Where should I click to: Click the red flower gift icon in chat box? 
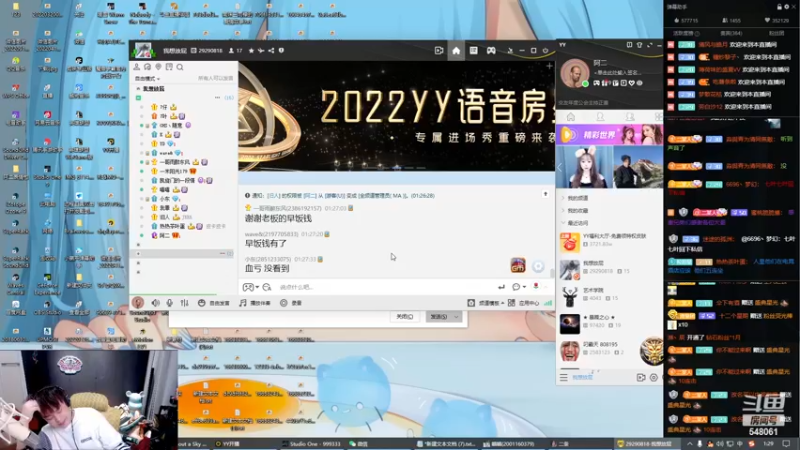point(536,286)
